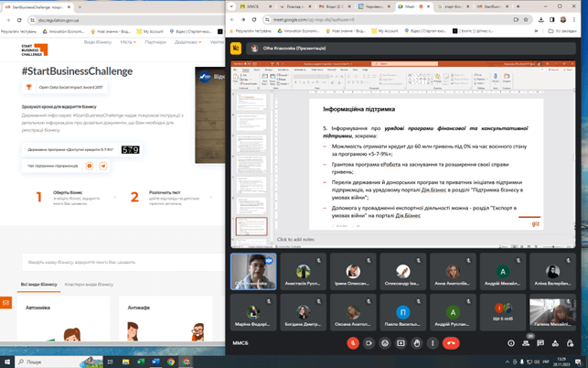Image resolution: width=588 pixels, height=368 pixels.
Task: Open Chrome side panel icon
Action: pyautogui.click(x=552, y=19)
